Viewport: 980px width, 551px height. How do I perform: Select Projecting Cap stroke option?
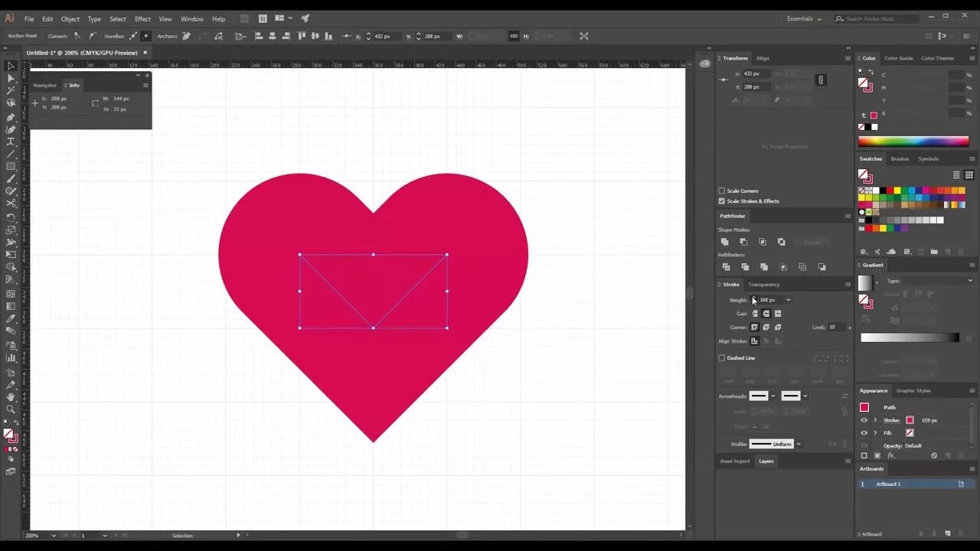click(778, 314)
